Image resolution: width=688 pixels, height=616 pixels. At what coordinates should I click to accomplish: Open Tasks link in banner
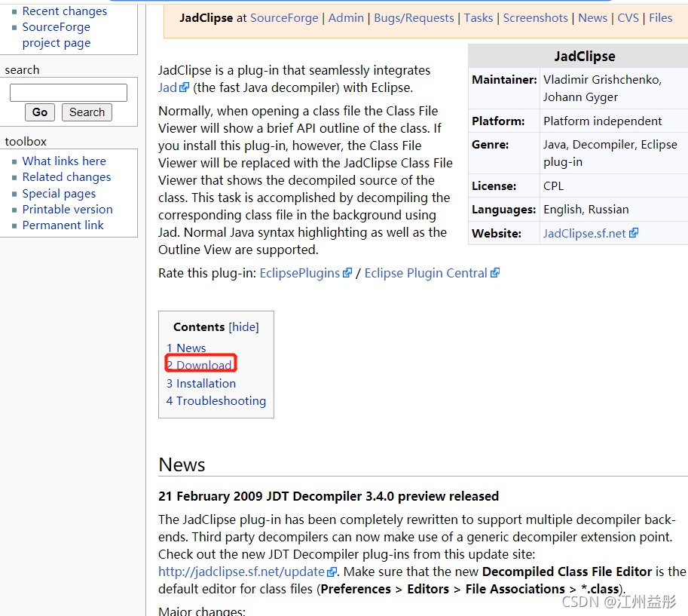479,18
